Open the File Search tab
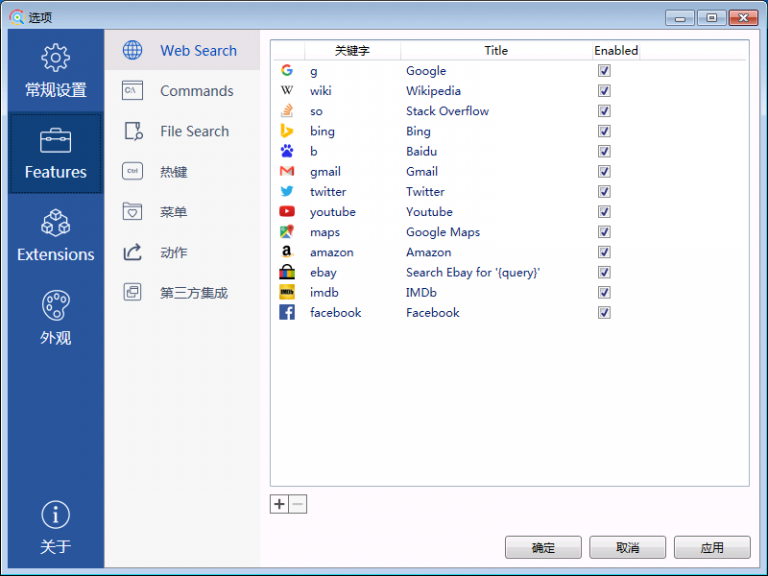 [x=194, y=131]
